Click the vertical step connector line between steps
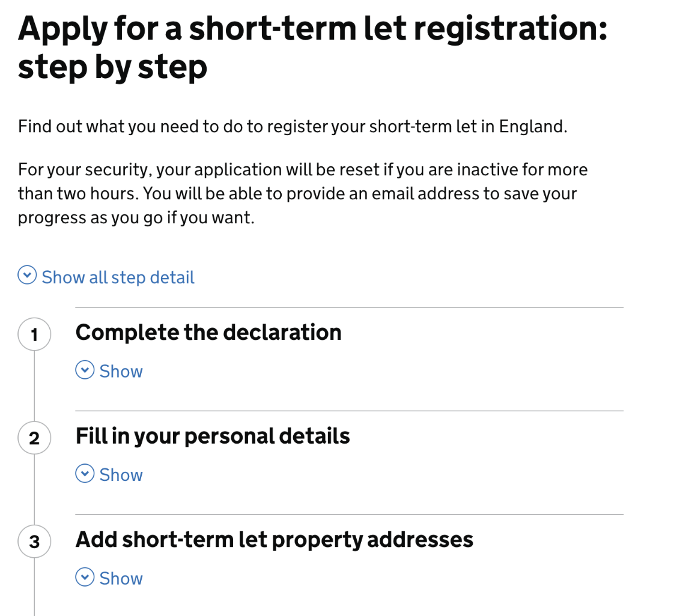 tap(34, 396)
